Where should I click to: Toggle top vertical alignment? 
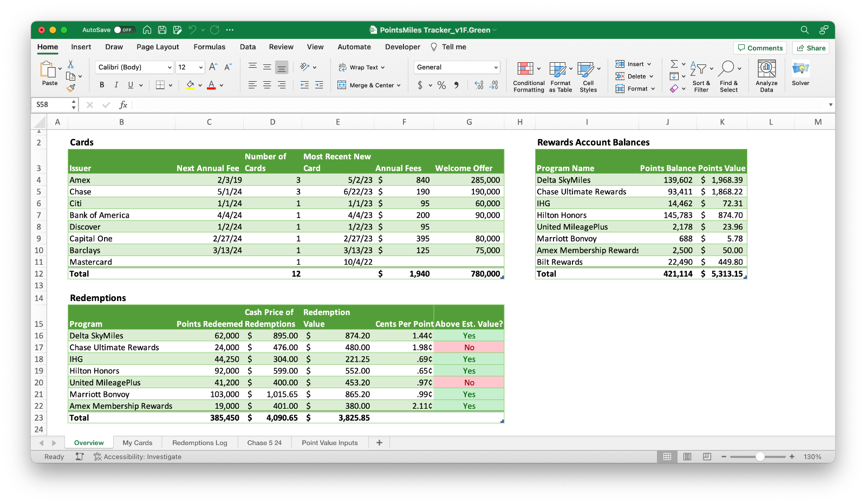tap(252, 67)
